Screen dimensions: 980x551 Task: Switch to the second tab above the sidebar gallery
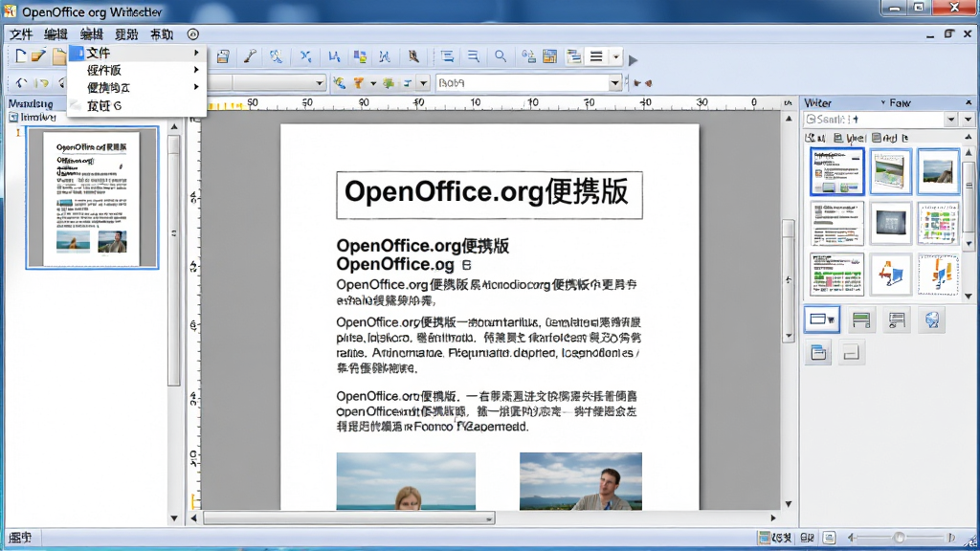click(x=850, y=138)
